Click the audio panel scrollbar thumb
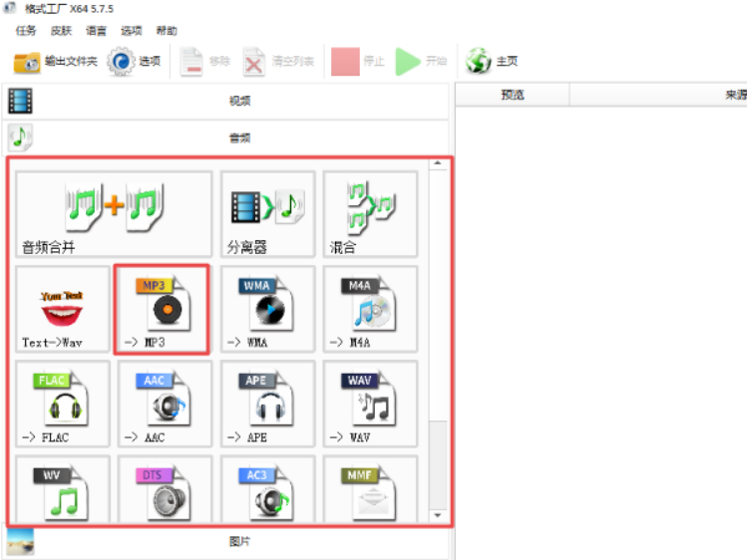This screenshot has width=747, height=560. coord(438,465)
